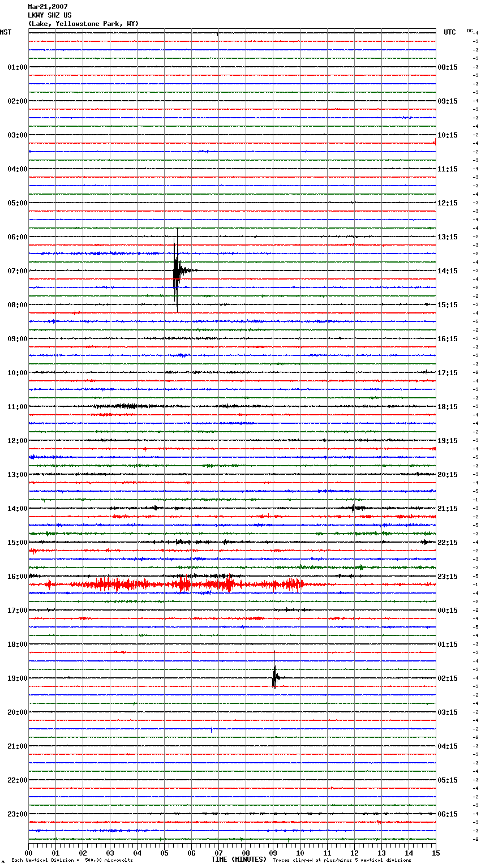Select the 19:15 UTC time label
The width and height of the screenshot is (481, 868).
point(448,441)
